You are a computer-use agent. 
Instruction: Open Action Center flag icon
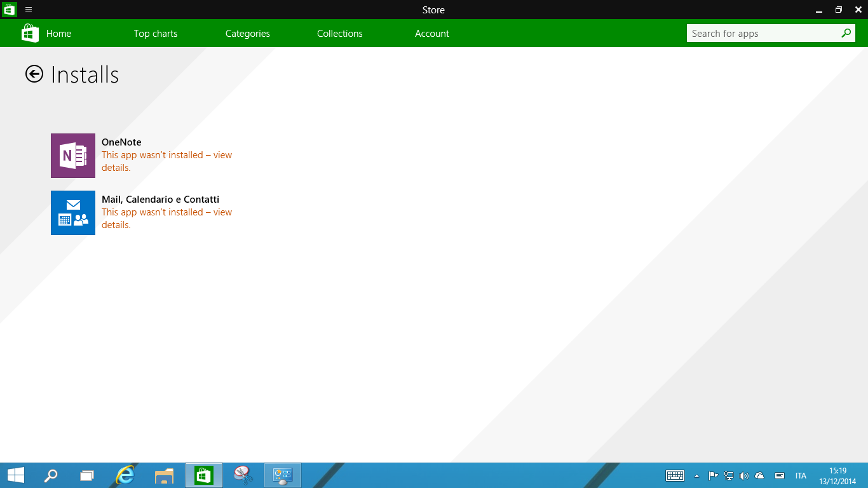tap(713, 475)
